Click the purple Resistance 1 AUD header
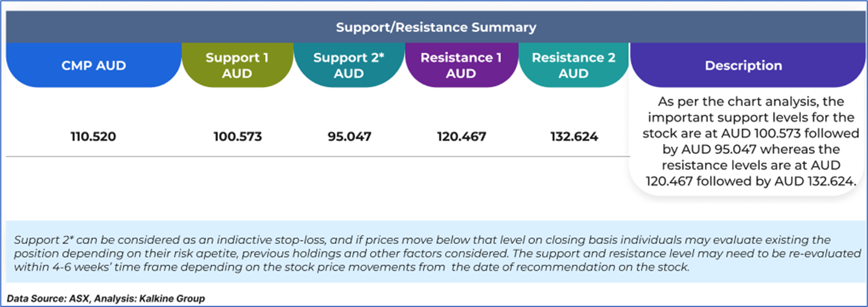The image size is (868, 307). point(461,66)
